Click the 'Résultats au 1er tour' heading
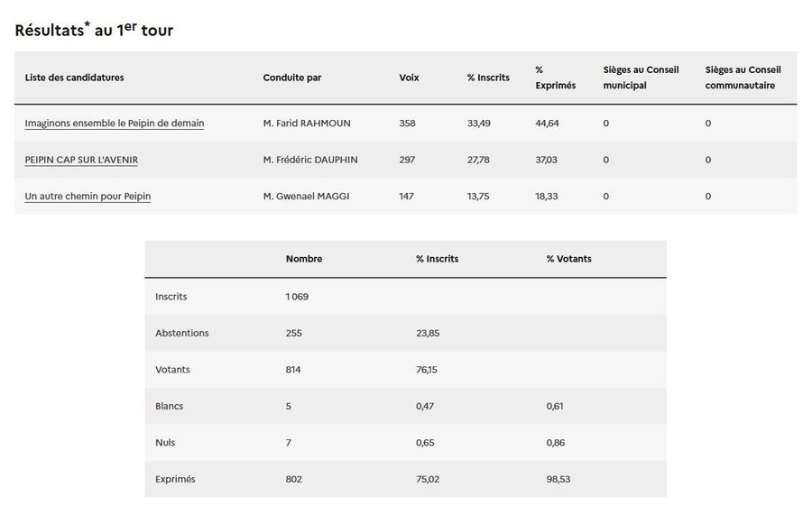The width and height of the screenshot is (812, 515). [x=94, y=30]
